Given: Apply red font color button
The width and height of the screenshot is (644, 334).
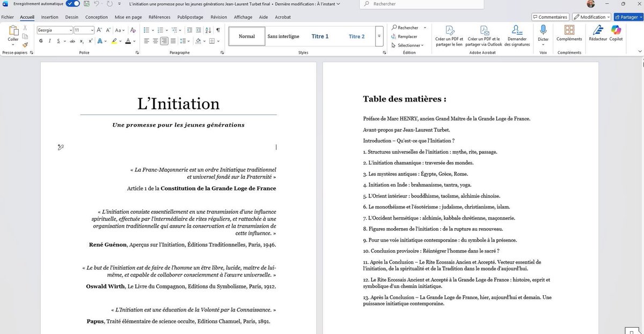Looking at the screenshot, I should (x=128, y=41).
